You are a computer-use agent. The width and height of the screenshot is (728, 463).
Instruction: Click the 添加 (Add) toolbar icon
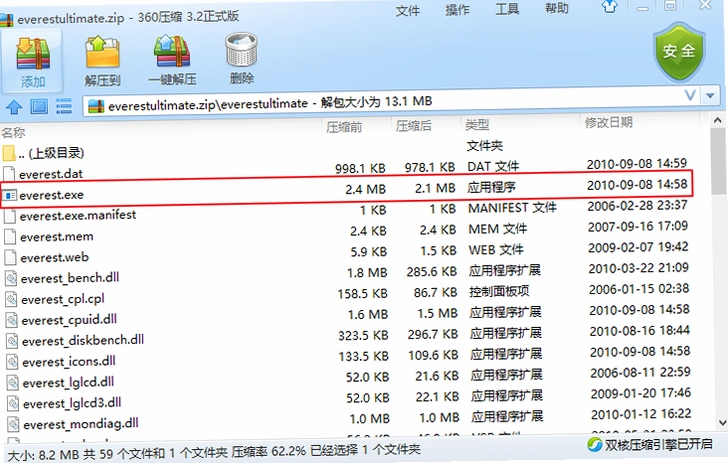(x=32, y=54)
